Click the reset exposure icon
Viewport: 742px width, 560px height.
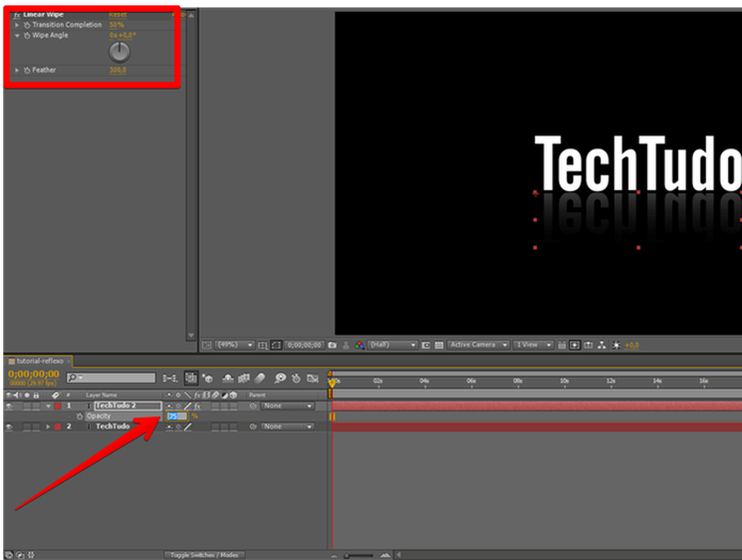coord(616,345)
